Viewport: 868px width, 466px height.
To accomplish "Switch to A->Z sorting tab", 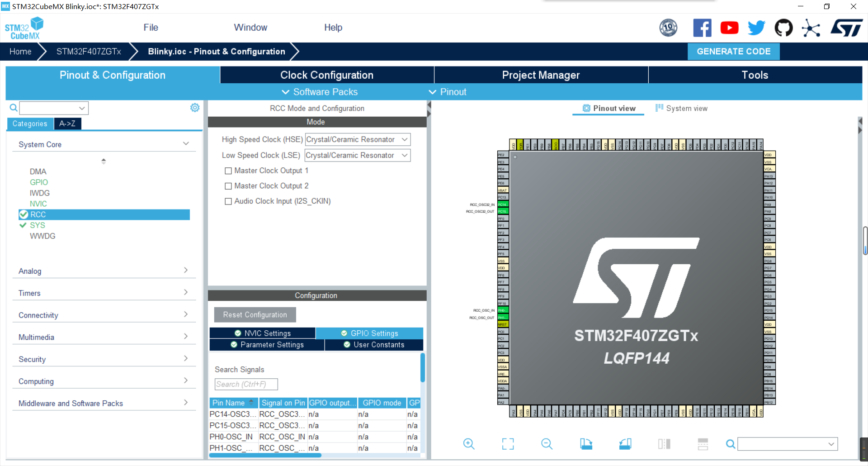I will point(67,124).
